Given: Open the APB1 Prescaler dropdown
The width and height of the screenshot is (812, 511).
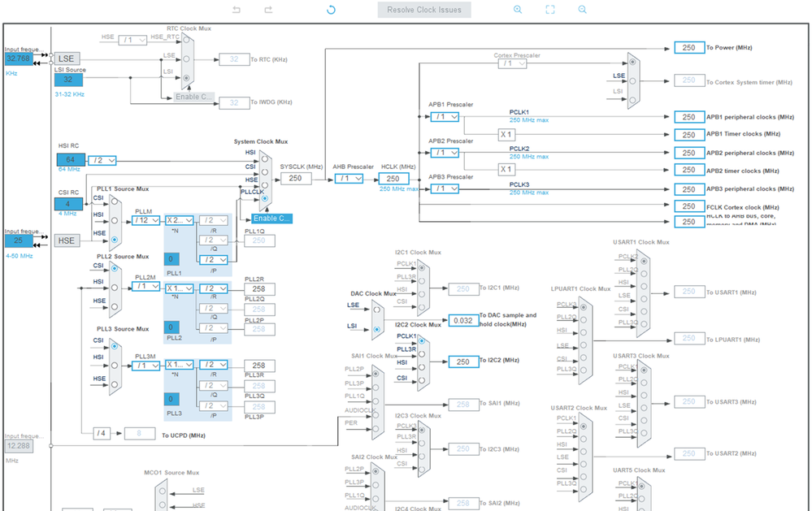Looking at the screenshot, I should pos(445,117).
